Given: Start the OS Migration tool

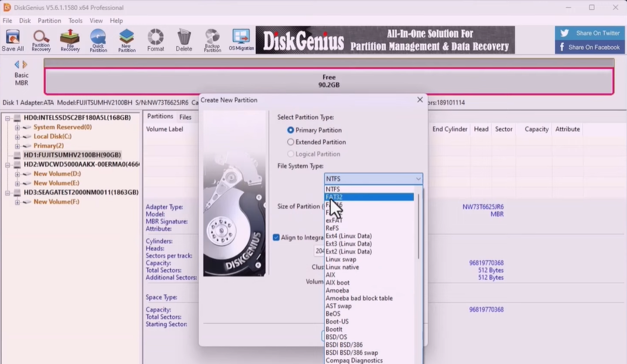Looking at the screenshot, I should (241, 40).
